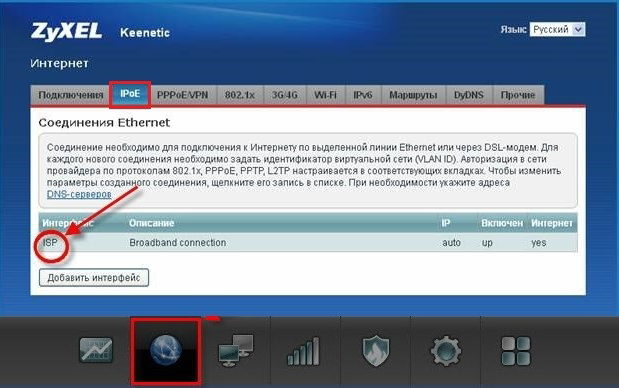619x388 pixels.
Task: Open the Internet globe section
Action: [x=166, y=351]
